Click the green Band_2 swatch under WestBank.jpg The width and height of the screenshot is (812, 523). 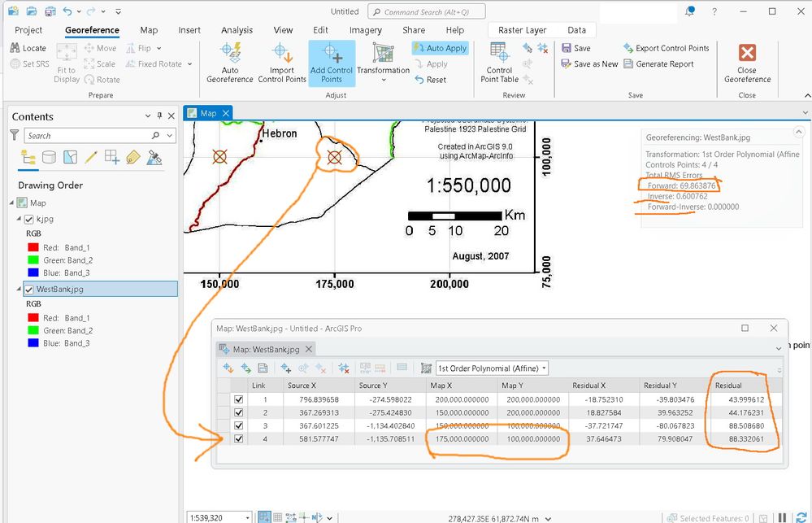[33, 330]
